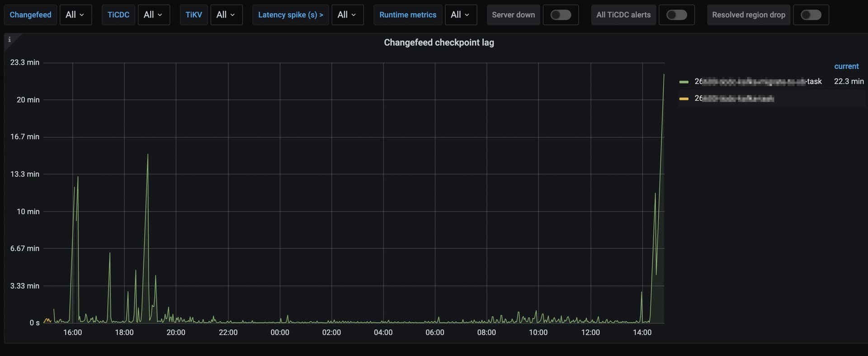Click the 14:00 time axis label

click(642, 332)
